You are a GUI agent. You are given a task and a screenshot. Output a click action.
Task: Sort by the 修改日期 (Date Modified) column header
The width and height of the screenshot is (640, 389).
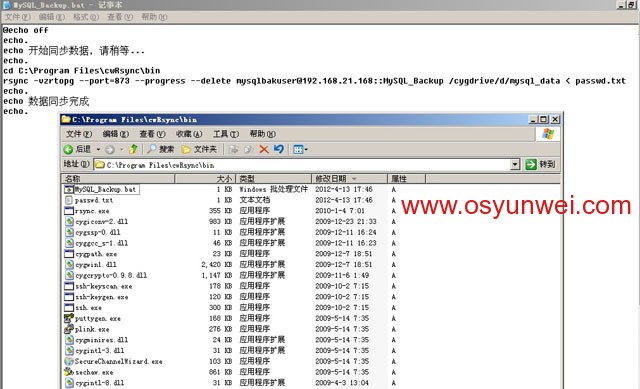click(x=349, y=179)
